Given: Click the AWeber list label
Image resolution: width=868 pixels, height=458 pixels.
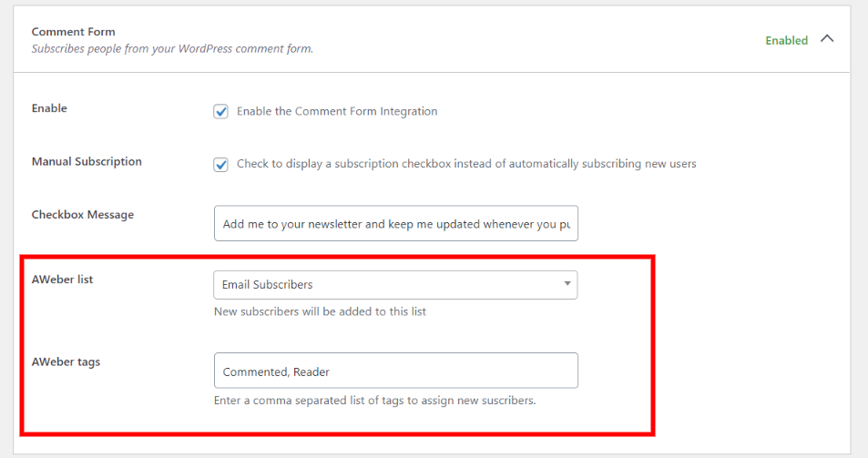Looking at the screenshot, I should (x=62, y=280).
